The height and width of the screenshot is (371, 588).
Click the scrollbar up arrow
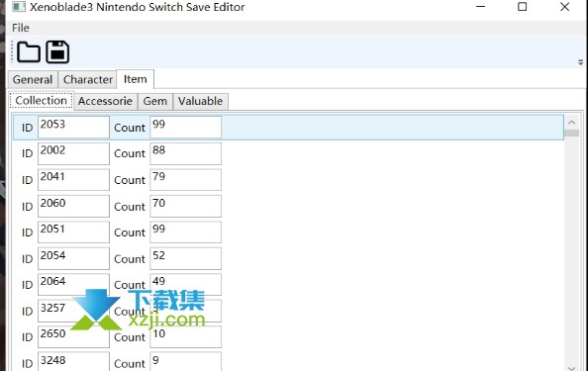click(571, 122)
